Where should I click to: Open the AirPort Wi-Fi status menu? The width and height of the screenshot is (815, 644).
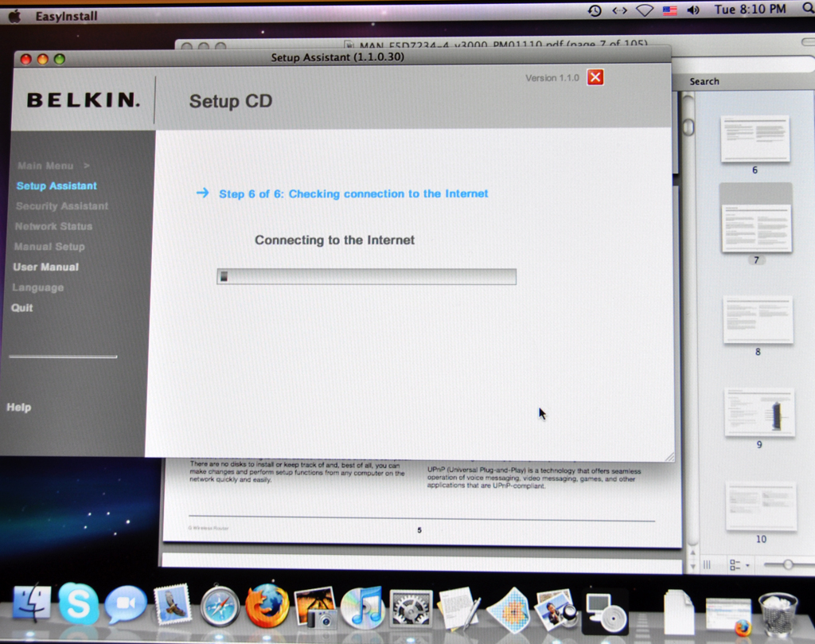(x=645, y=10)
